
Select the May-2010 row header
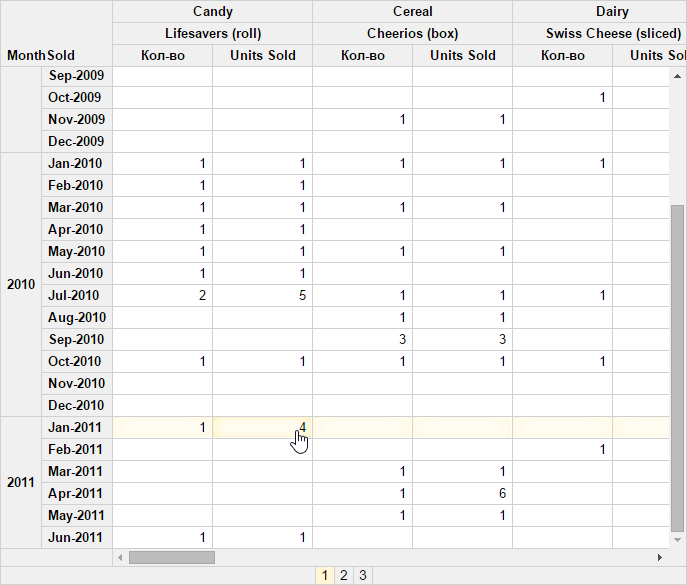coord(77,252)
